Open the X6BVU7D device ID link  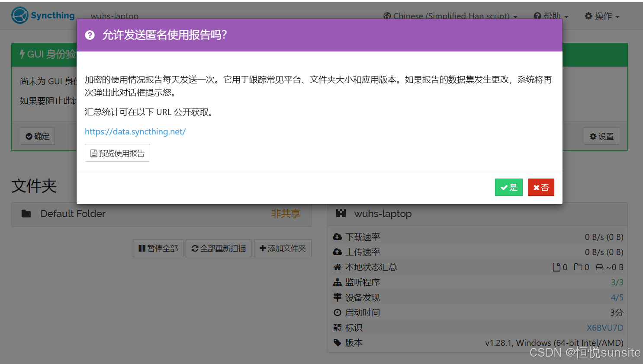(x=605, y=328)
